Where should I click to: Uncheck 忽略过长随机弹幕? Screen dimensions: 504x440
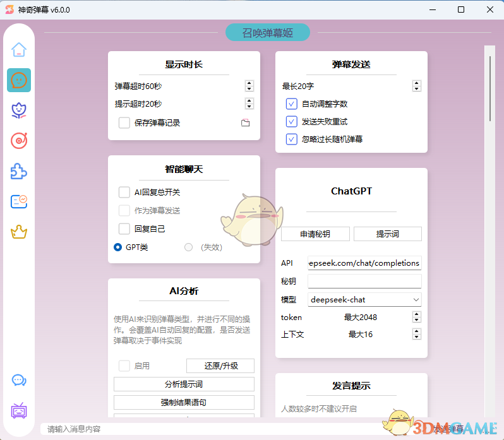(292, 140)
